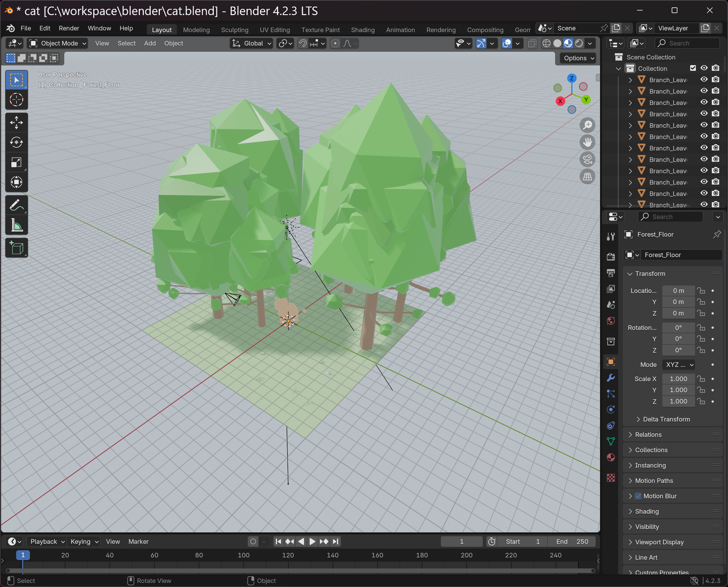Activate the Transform tool
728x587 pixels.
(x=16, y=182)
